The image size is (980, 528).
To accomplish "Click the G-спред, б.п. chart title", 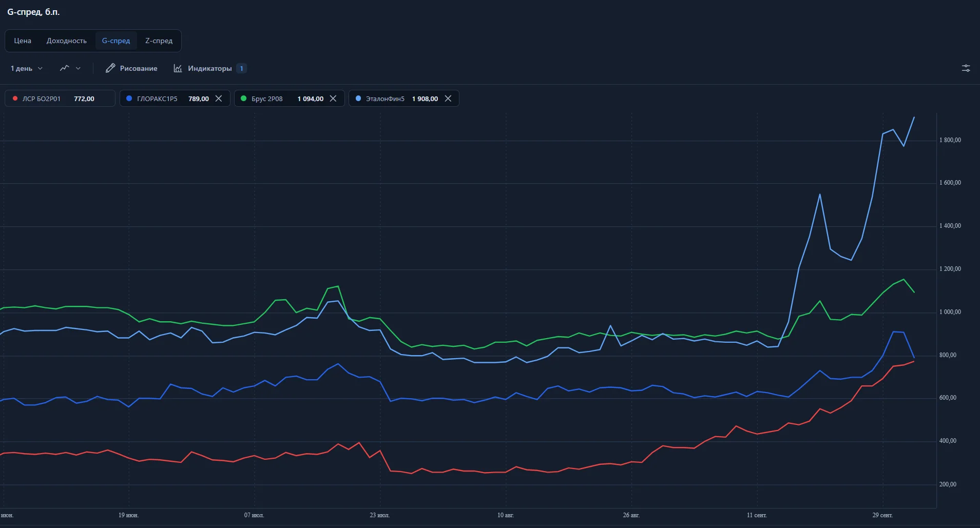I will pyautogui.click(x=33, y=12).
